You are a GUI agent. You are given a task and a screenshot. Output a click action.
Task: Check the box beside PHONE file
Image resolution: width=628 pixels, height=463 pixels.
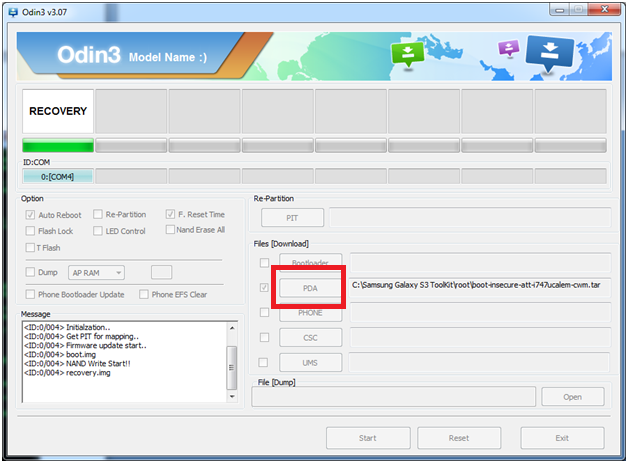264,312
